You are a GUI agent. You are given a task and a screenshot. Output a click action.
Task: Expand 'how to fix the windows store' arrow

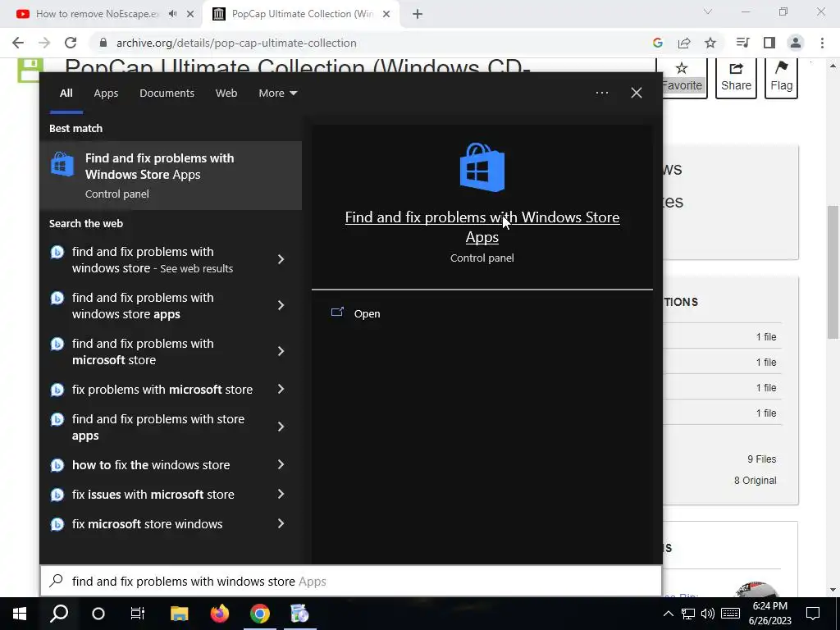coord(281,465)
